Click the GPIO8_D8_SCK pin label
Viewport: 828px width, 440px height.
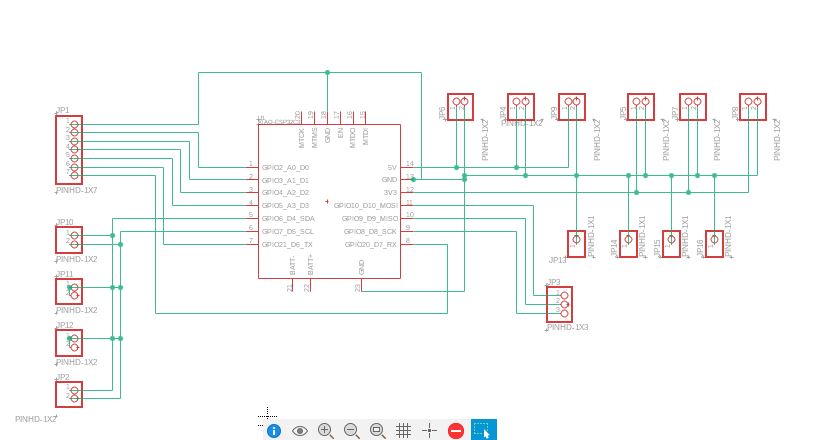point(370,232)
